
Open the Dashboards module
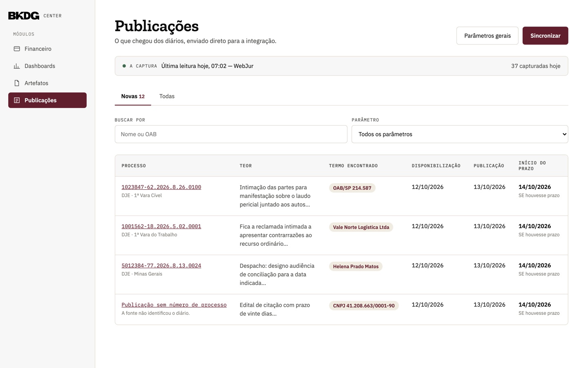coord(47,66)
